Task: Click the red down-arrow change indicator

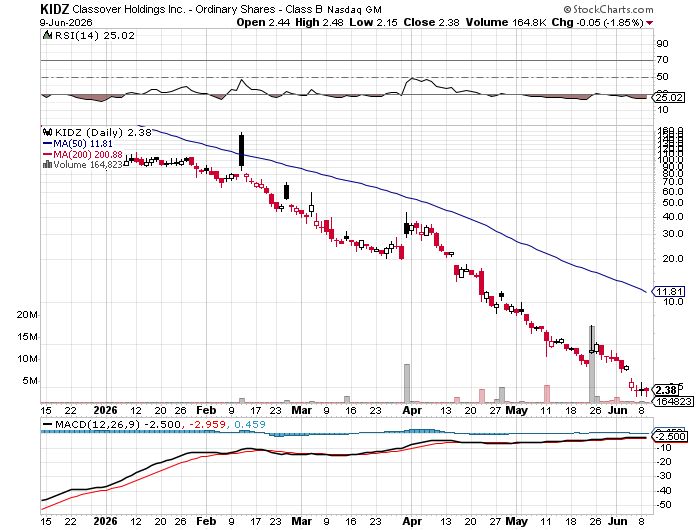Action: pos(649,23)
